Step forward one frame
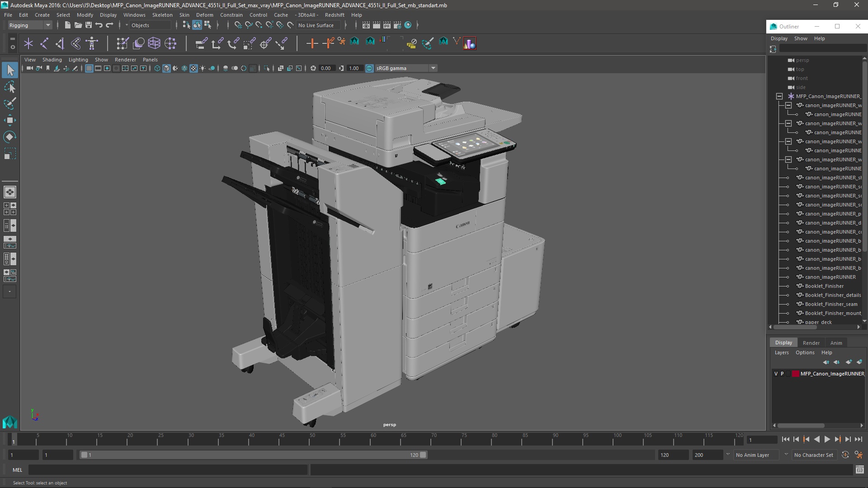This screenshot has height=488, width=868. [848, 439]
